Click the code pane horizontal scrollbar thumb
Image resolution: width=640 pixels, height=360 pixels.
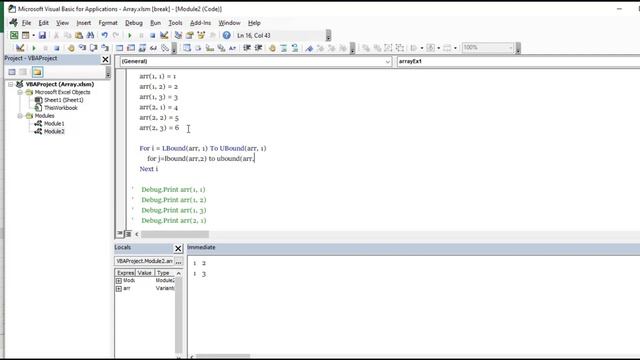pos(175,234)
